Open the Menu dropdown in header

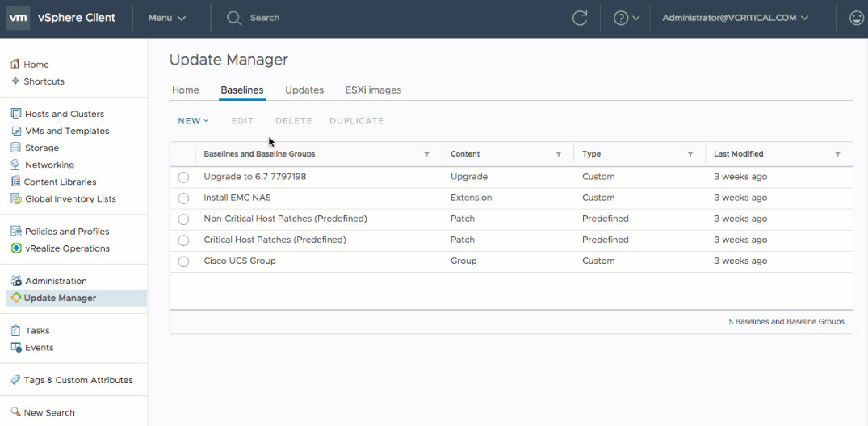pos(166,18)
